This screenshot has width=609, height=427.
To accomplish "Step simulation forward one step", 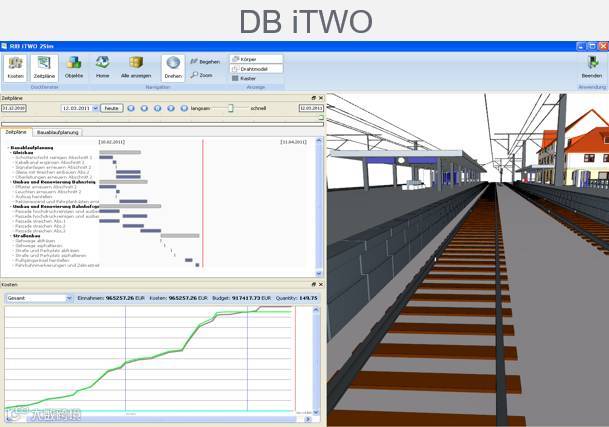I will (x=171, y=108).
